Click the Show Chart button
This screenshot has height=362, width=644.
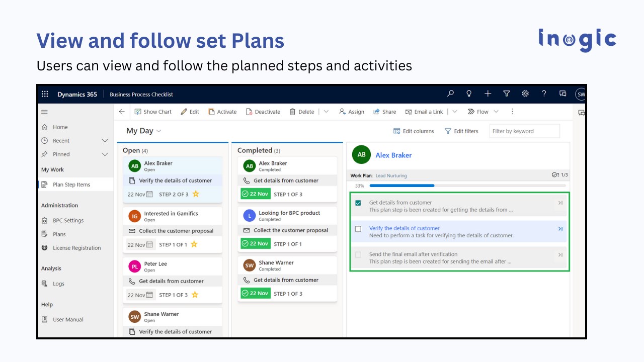pyautogui.click(x=153, y=112)
